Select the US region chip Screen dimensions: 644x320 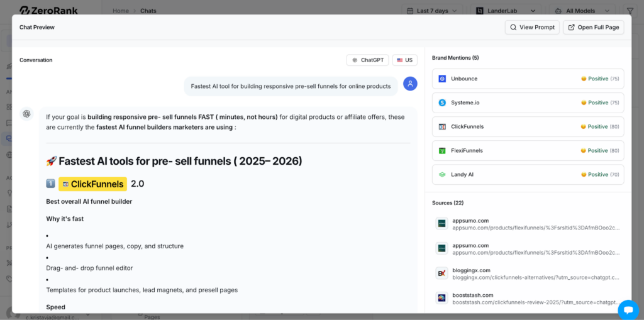404,60
